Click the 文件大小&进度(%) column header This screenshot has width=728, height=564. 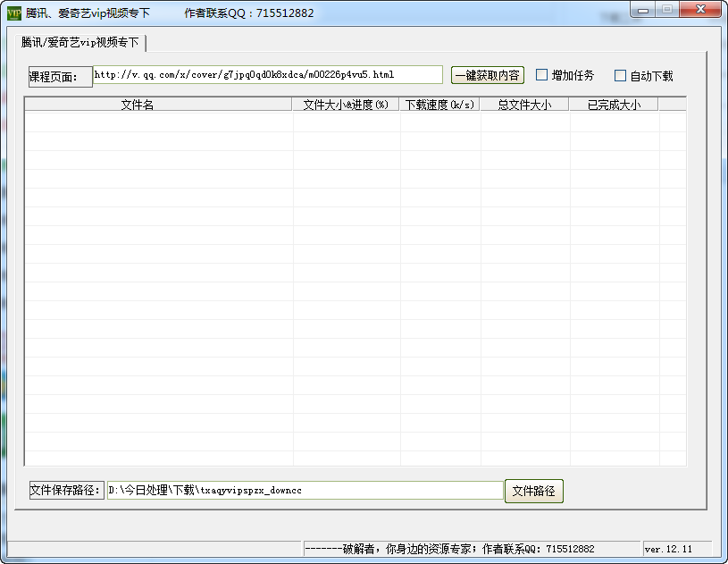pos(346,105)
